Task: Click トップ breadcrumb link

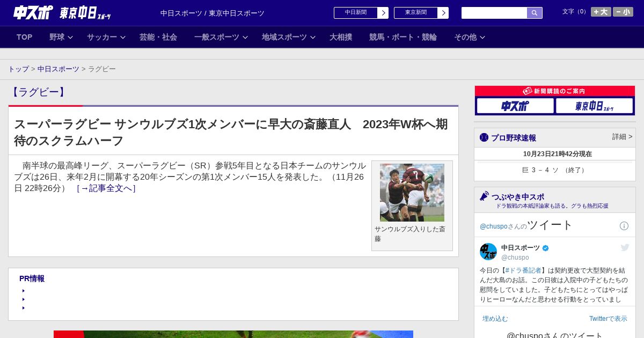Action: pyautogui.click(x=18, y=69)
